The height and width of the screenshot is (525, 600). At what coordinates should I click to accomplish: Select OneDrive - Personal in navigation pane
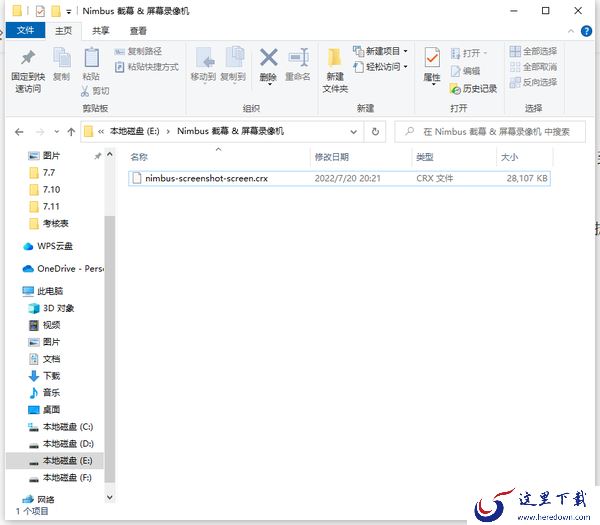coord(63,269)
